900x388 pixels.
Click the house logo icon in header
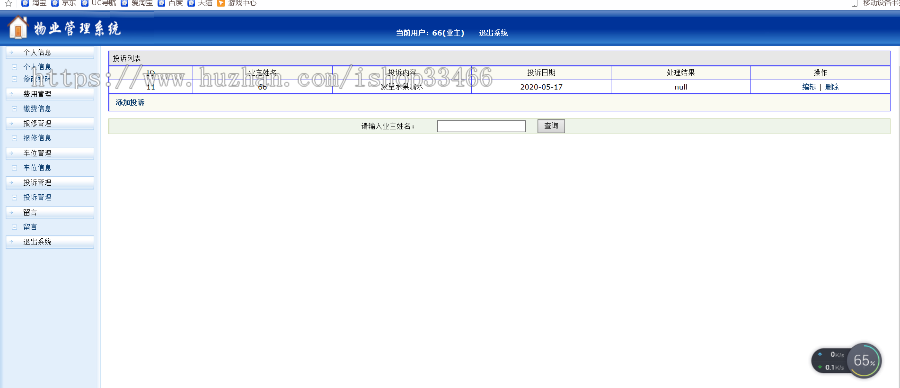pos(18,28)
